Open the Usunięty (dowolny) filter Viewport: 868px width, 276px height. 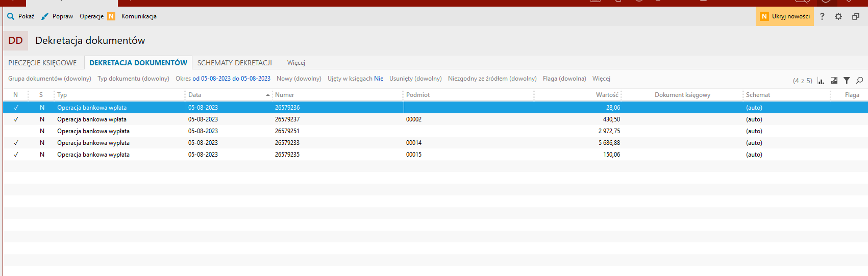415,79
